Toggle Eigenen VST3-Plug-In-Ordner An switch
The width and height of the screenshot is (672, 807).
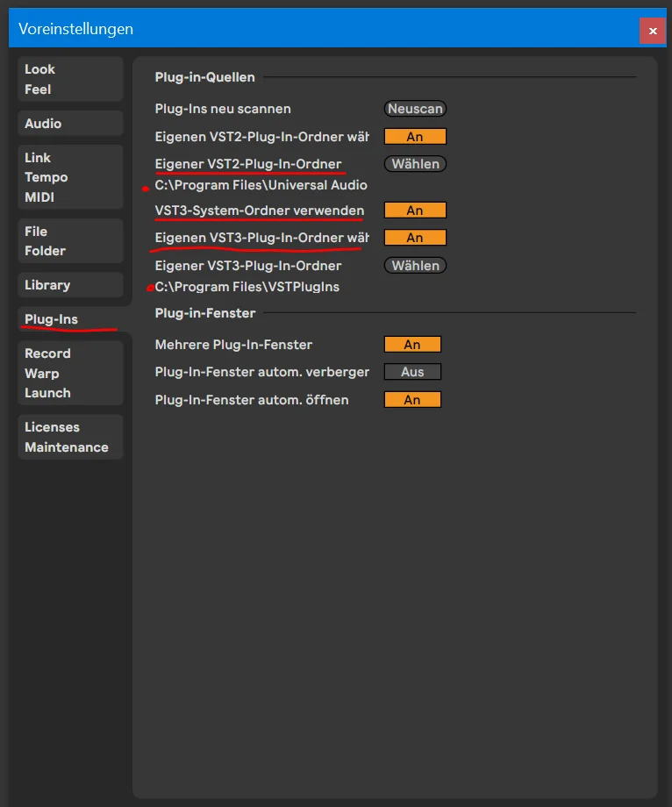(415, 237)
